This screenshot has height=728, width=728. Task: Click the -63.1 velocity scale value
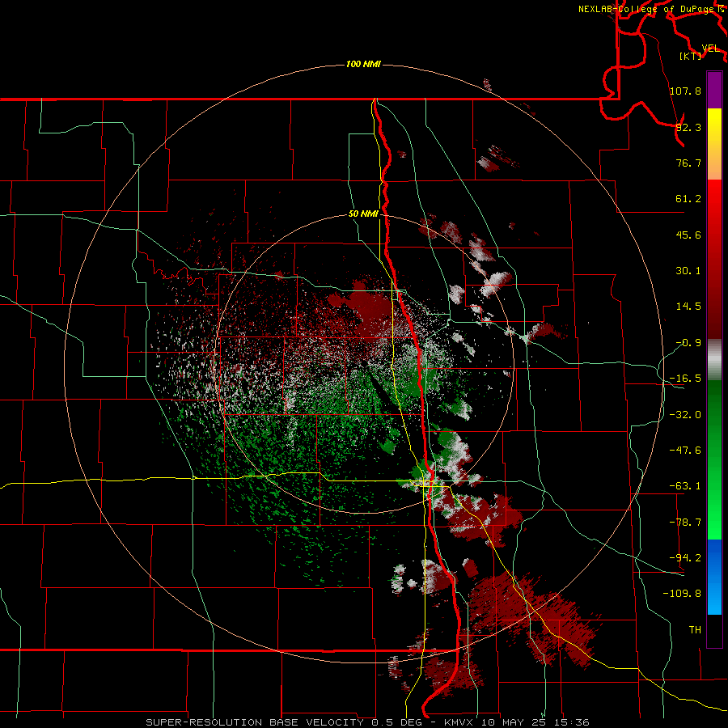pos(685,486)
